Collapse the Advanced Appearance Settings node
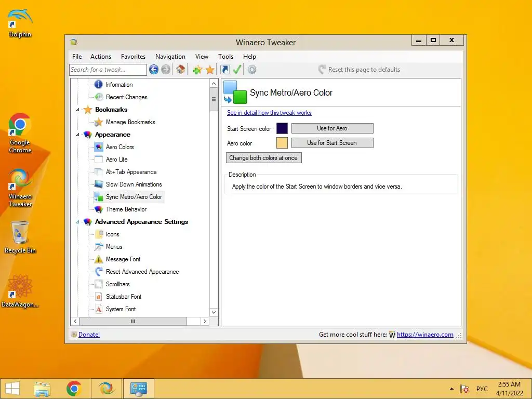532x399 pixels. (x=77, y=222)
